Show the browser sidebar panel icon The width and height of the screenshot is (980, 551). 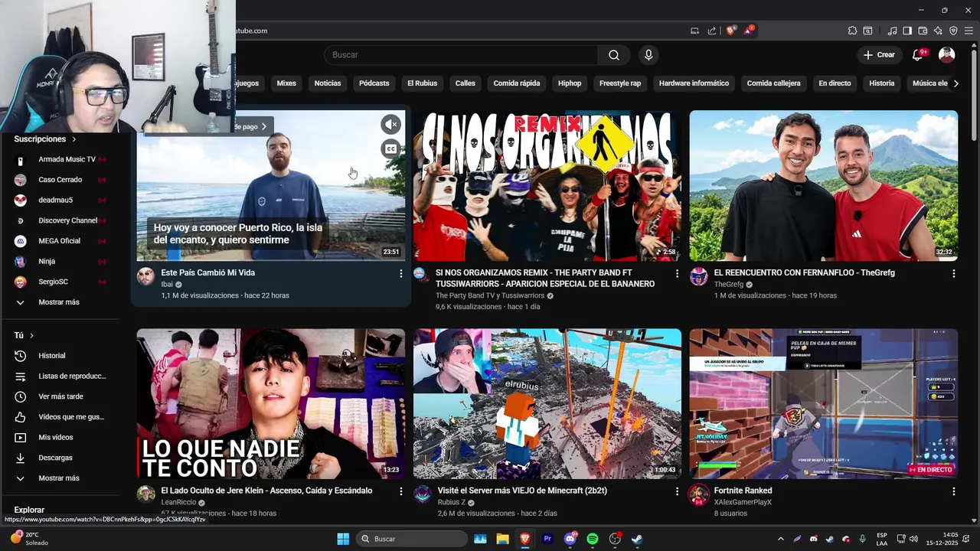tap(907, 31)
